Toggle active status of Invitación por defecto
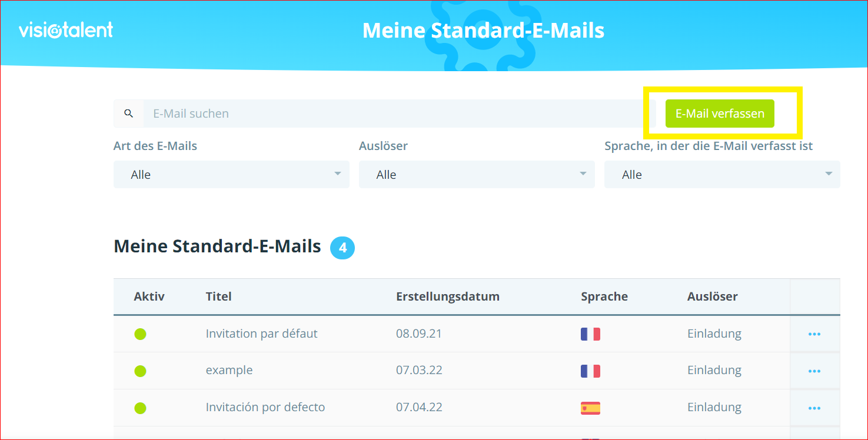 pyautogui.click(x=140, y=408)
